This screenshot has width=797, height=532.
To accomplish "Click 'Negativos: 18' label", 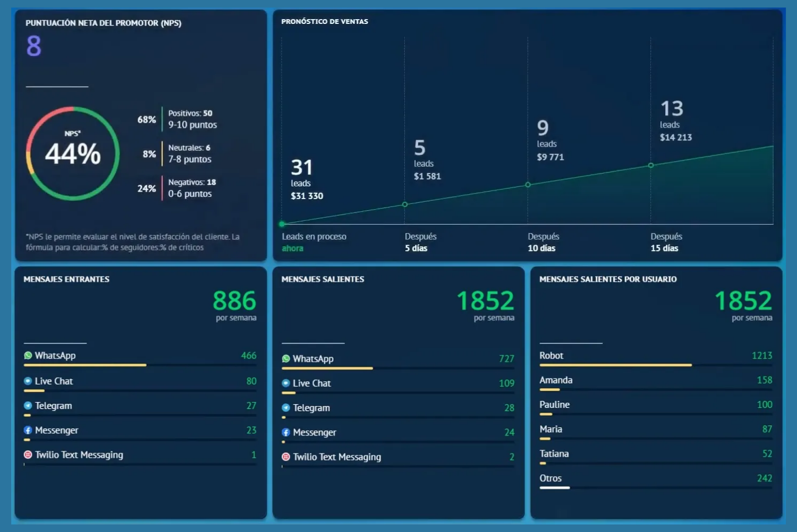I will [x=192, y=182].
